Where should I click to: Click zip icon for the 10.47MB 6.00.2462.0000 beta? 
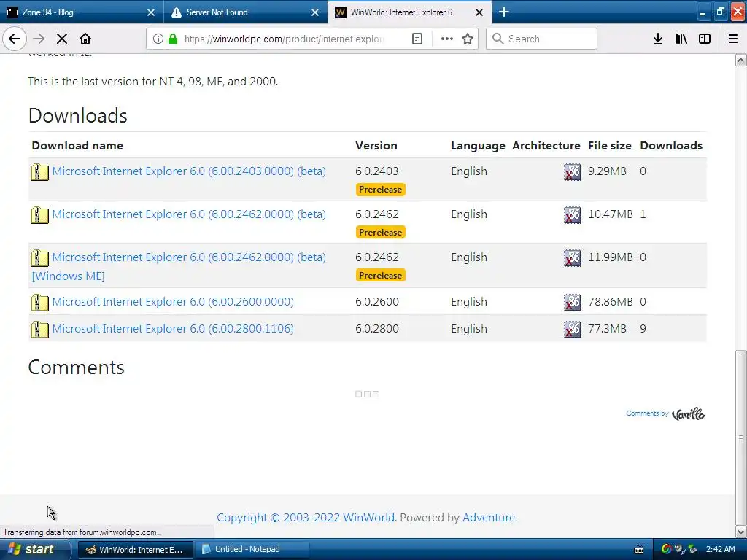pos(40,215)
